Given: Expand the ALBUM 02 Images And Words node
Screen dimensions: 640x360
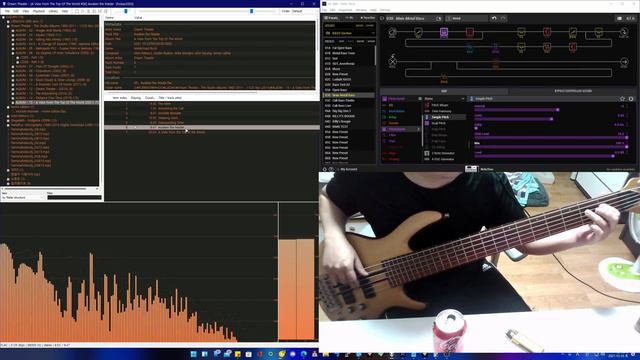Looking at the screenshot, I should [x=13, y=30].
